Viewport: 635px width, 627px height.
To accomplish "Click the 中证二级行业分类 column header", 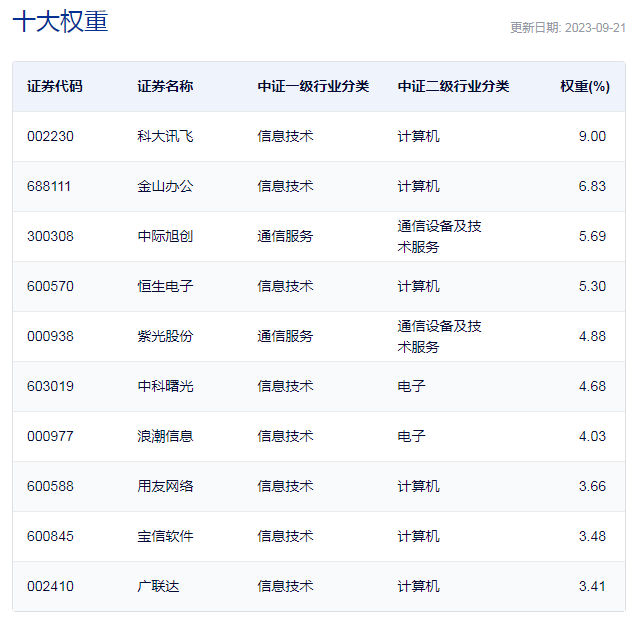I will click(x=453, y=86).
